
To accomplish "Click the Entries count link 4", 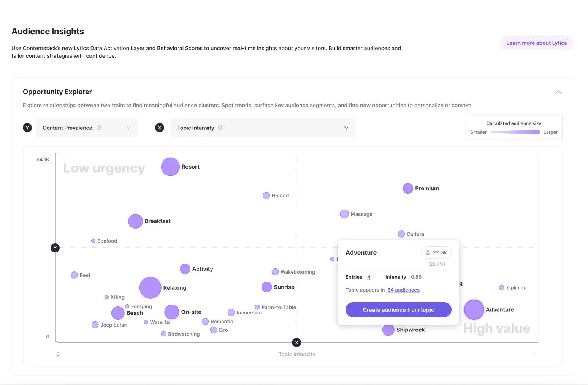I will click(369, 277).
